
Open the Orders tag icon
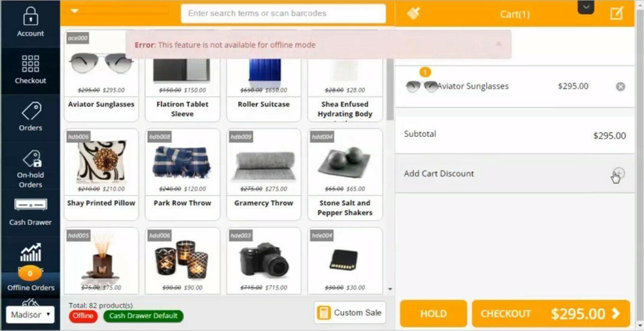[x=30, y=111]
